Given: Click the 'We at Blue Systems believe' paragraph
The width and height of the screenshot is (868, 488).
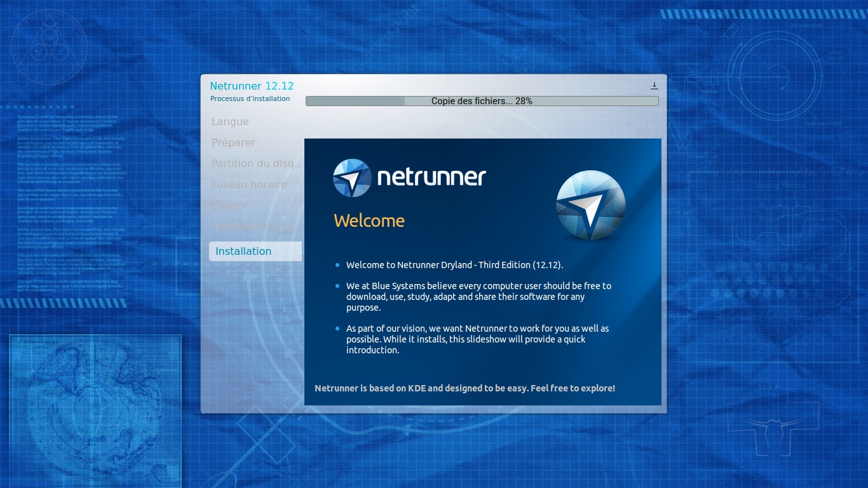Looking at the screenshot, I should coord(478,297).
